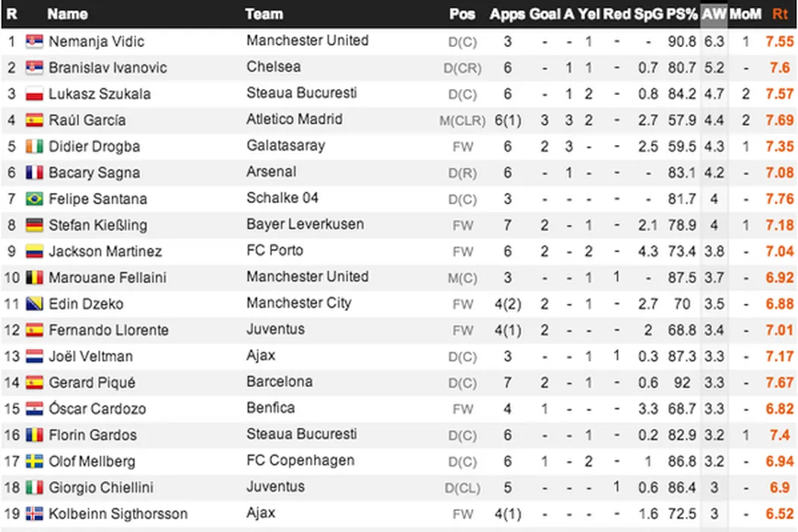
Task: Click the Swedish flag beside Olof Mellberg
Action: (34, 461)
